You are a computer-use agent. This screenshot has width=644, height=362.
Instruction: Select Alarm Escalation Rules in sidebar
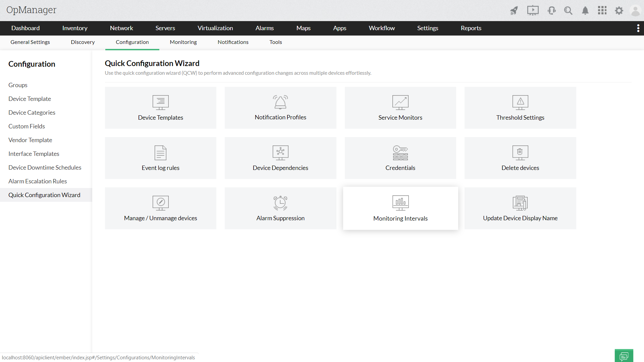38,181
